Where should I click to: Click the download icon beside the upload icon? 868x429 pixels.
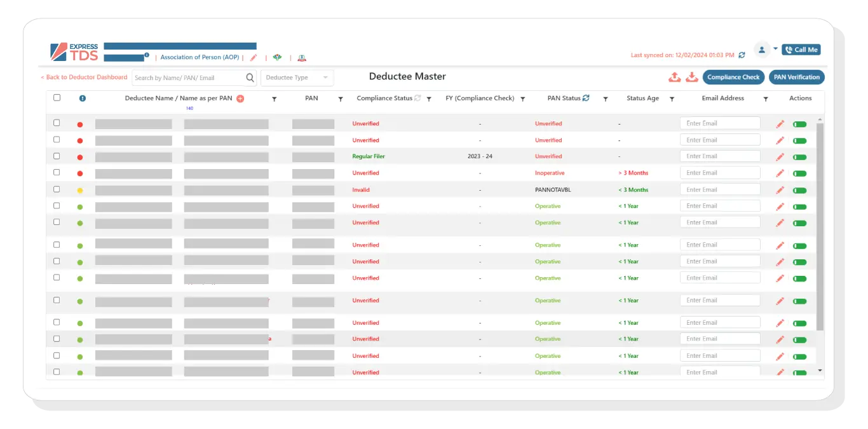coord(693,77)
